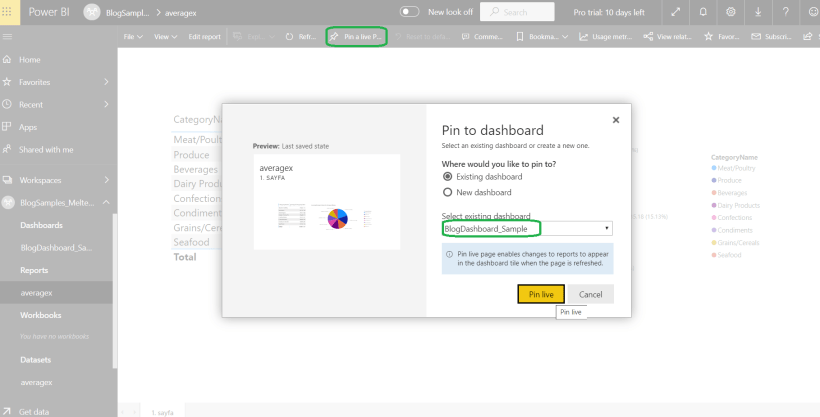Open the File menu
This screenshot has height=417, width=820.
point(133,37)
